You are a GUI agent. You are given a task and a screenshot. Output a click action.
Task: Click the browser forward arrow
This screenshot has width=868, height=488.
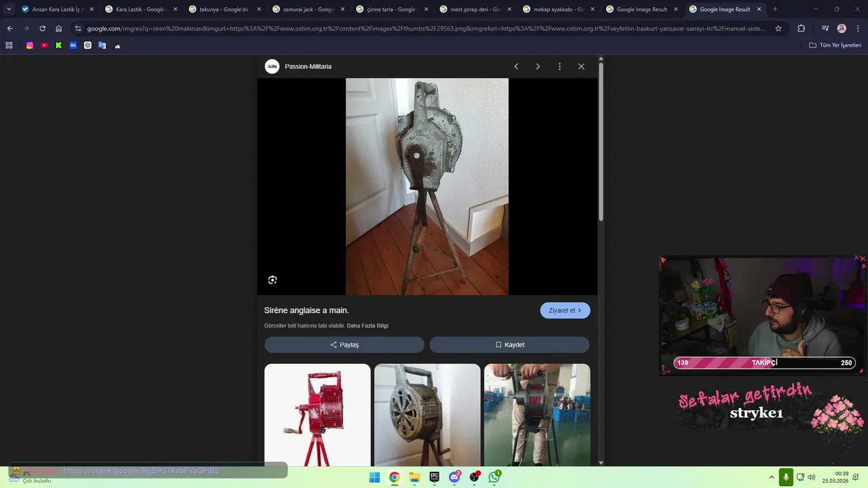pyautogui.click(x=26, y=28)
